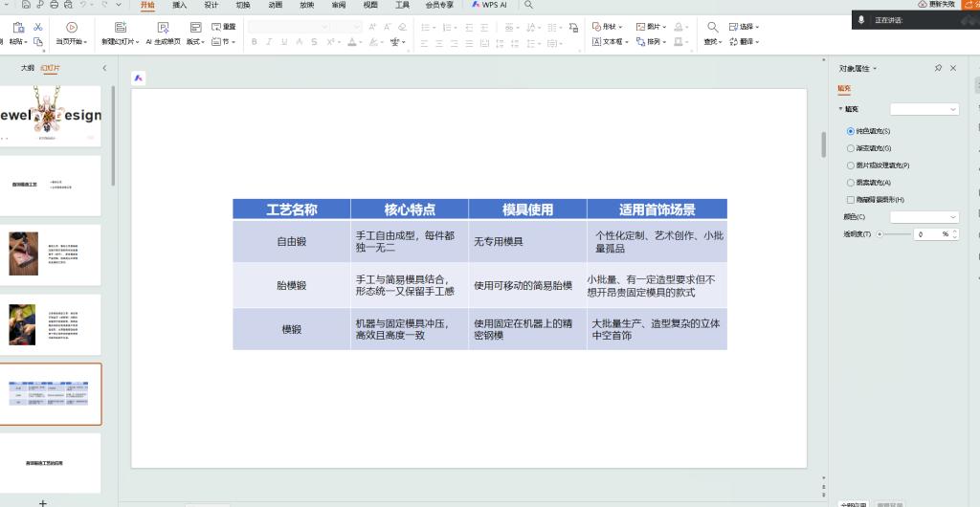Open the 设计 ribbon tab

point(211,5)
